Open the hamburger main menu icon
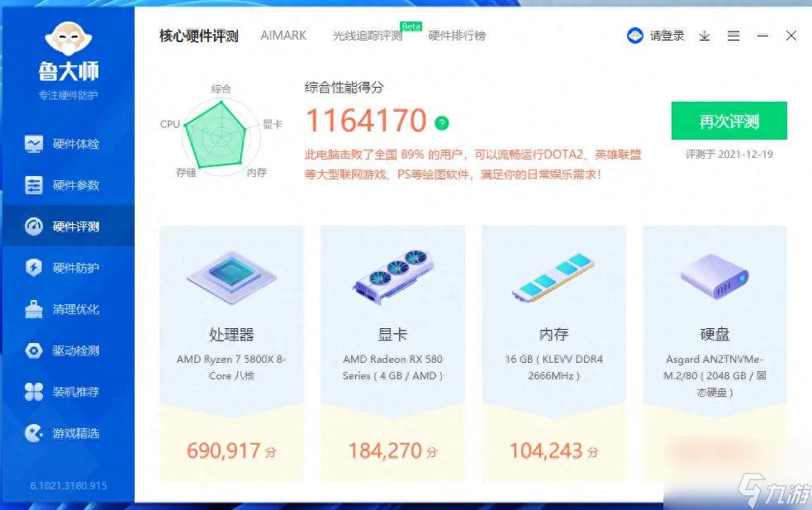 tap(734, 36)
